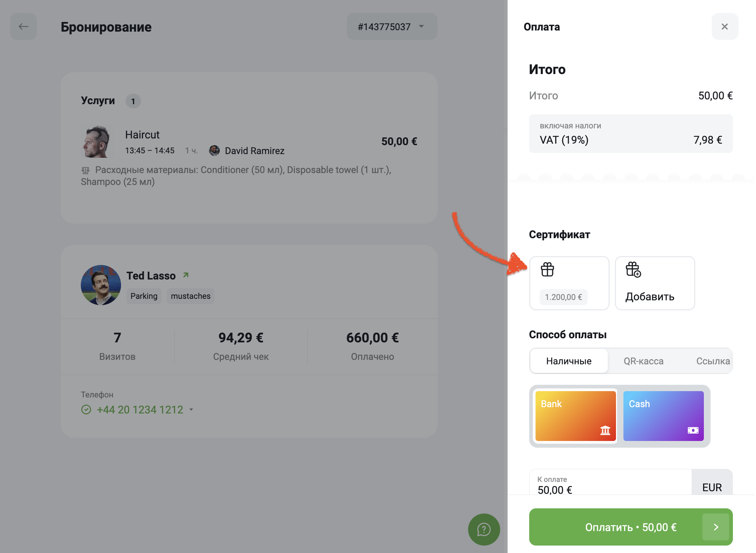Click the add certificate gift icon
756x553 pixels.
pos(633,269)
